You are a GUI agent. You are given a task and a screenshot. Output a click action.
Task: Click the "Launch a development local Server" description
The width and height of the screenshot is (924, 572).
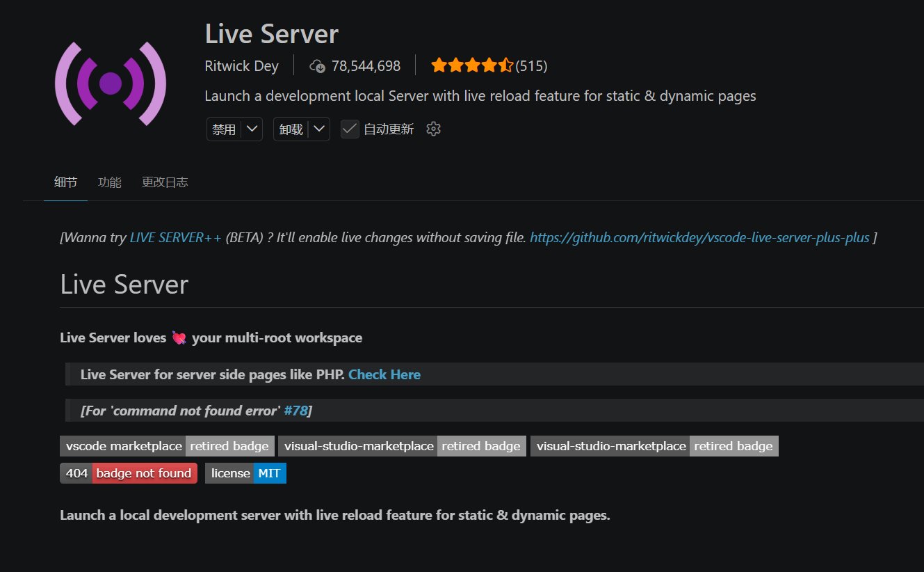pos(480,96)
